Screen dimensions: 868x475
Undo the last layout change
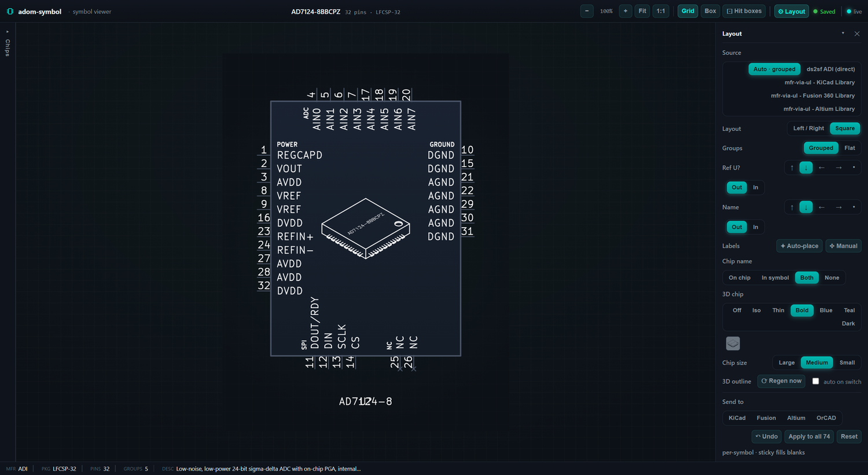(767, 437)
